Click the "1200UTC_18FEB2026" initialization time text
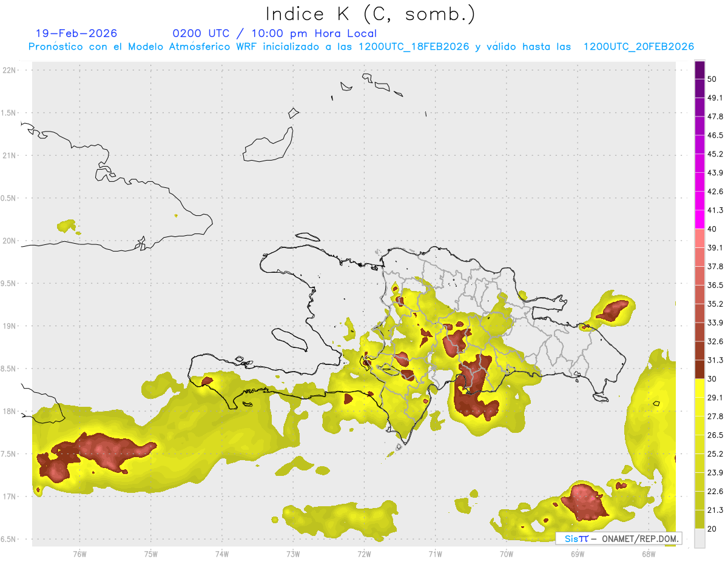Viewport: 728px width, 562px height. pos(413,47)
